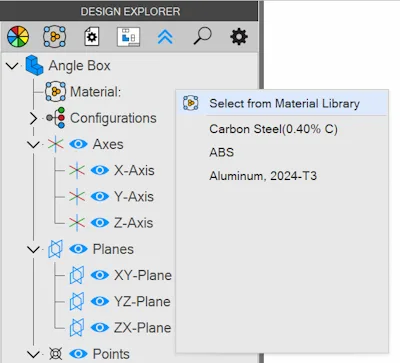This screenshot has height=363, width=400.
Task: Click the XY-Plane icon
Action: [77, 275]
